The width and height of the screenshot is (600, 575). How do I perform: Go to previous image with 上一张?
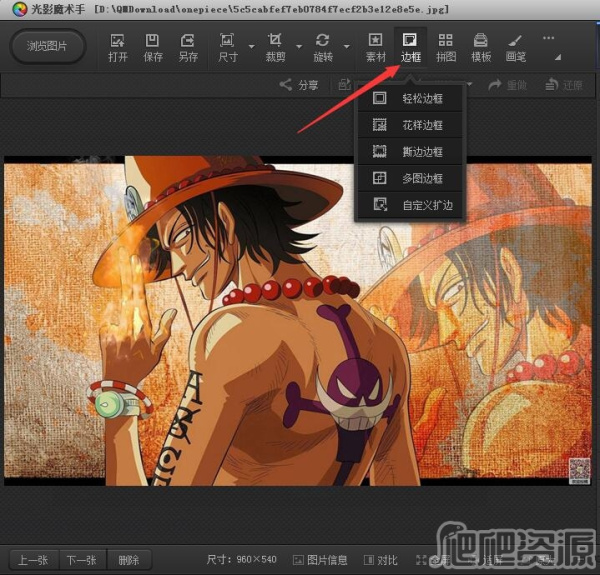(x=34, y=560)
